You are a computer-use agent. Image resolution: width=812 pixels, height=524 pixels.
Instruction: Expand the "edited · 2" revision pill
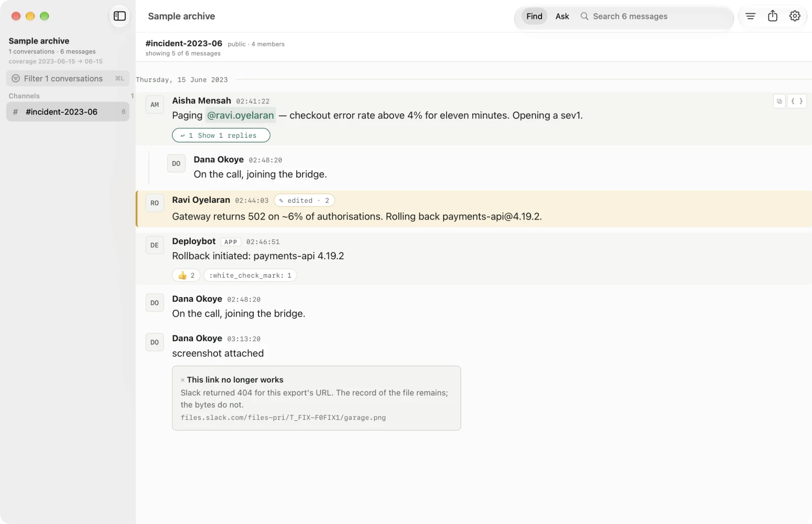click(305, 201)
